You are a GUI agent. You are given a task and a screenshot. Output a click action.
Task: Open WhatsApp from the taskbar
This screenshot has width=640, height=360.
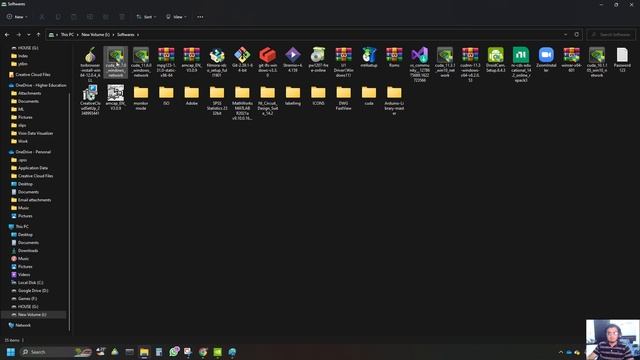click(173, 352)
